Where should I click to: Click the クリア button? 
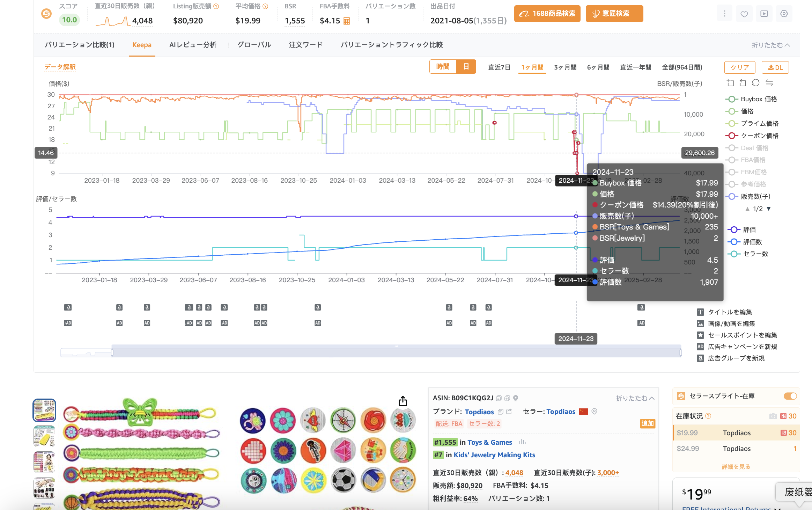tap(740, 67)
